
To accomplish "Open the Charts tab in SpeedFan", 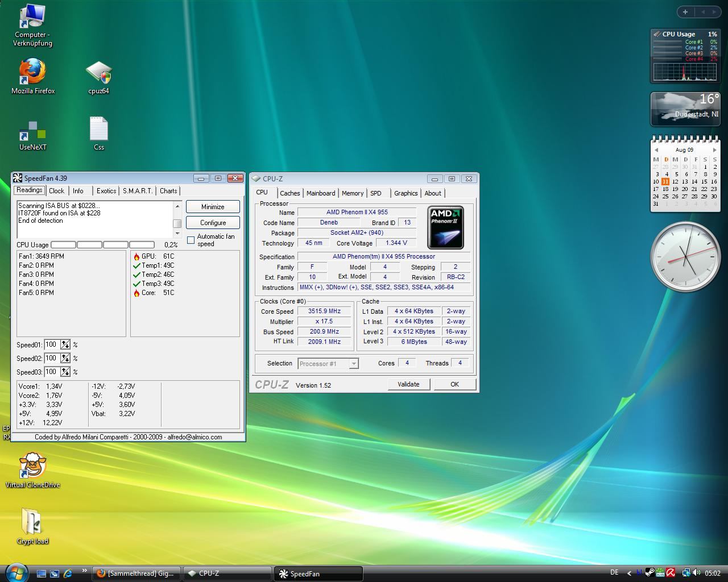I will click(x=168, y=191).
